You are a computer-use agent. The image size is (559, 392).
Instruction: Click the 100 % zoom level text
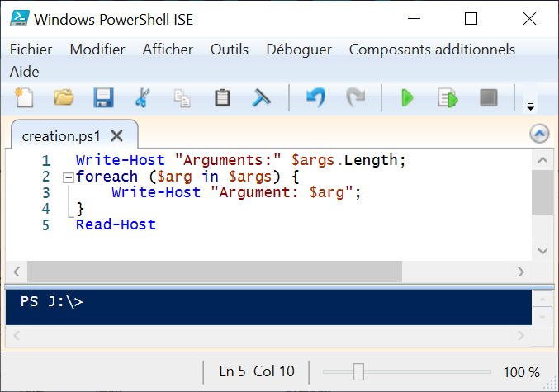(521, 372)
